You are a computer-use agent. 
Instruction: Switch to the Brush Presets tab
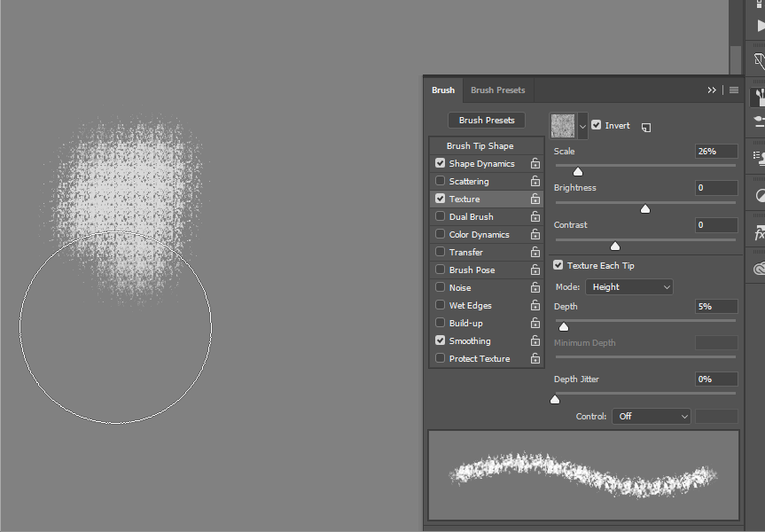(x=497, y=90)
